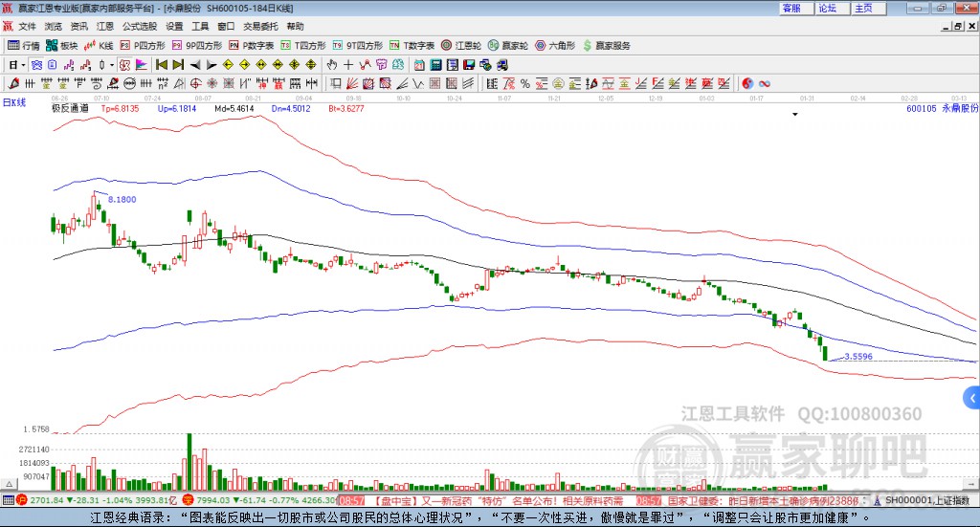Select the crosshair cursor tool
The image size is (980, 527).
348,65
